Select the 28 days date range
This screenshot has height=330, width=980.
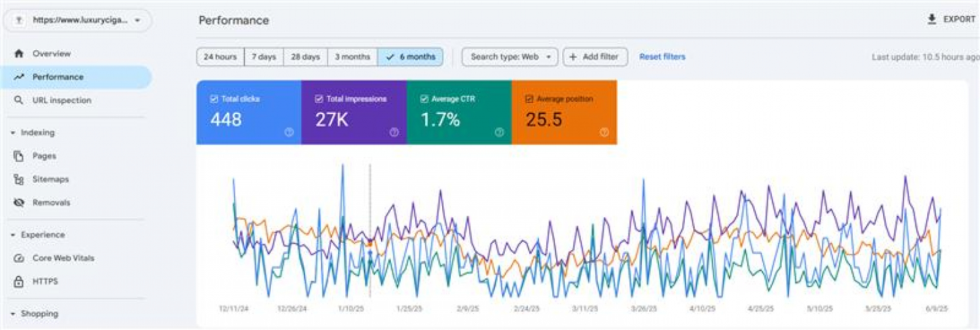pyautogui.click(x=305, y=57)
